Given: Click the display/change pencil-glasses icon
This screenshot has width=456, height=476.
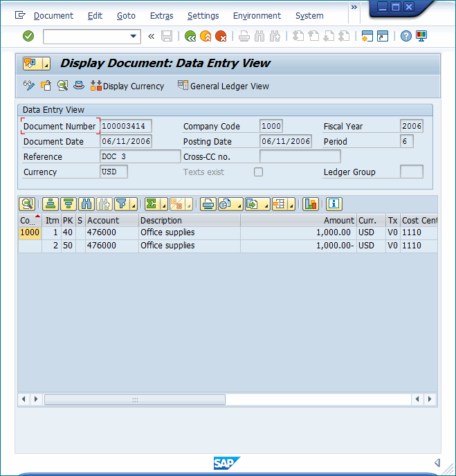Looking at the screenshot, I should (x=29, y=86).
